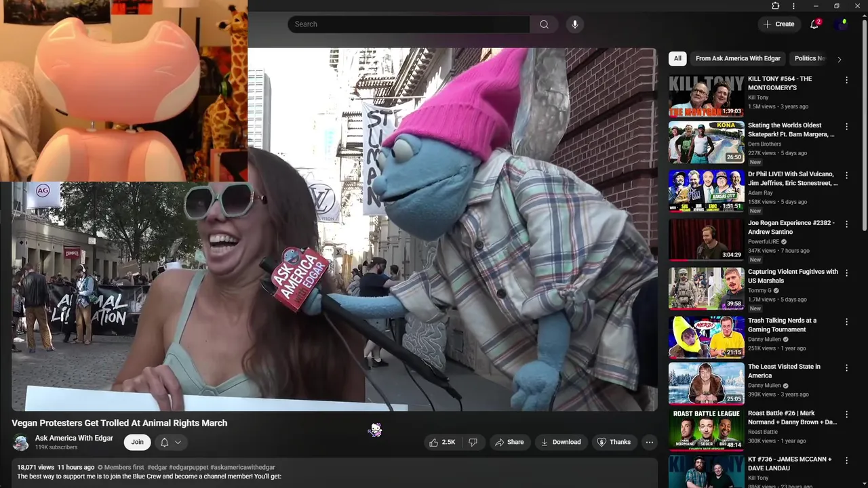868x488 pixels.
Task: Open The Least Visited State in America title
Action: pos(784,371)
